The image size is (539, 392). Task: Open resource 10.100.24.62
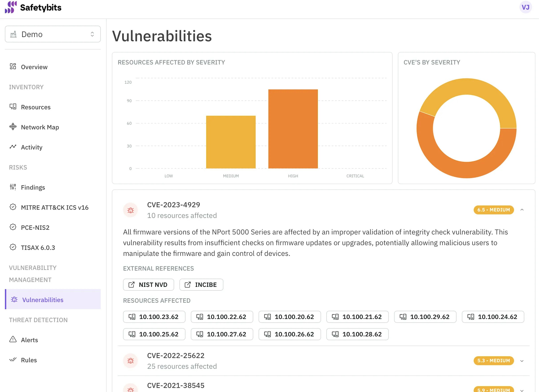[493, 317]
